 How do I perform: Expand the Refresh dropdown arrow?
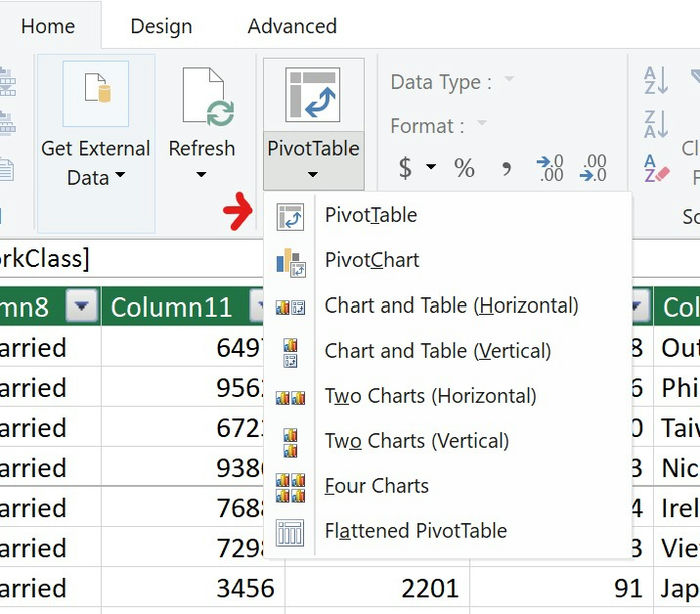pos(201,175)
